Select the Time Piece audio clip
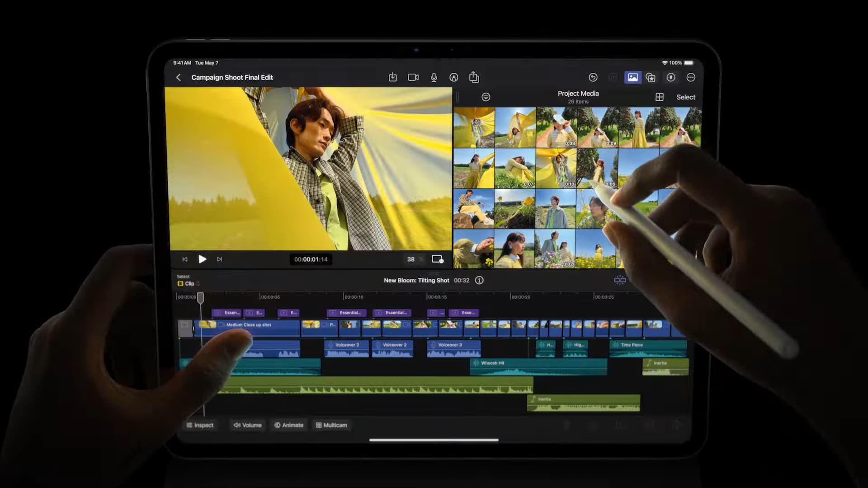This screenshot has width=868, height=488. (648, 348)
